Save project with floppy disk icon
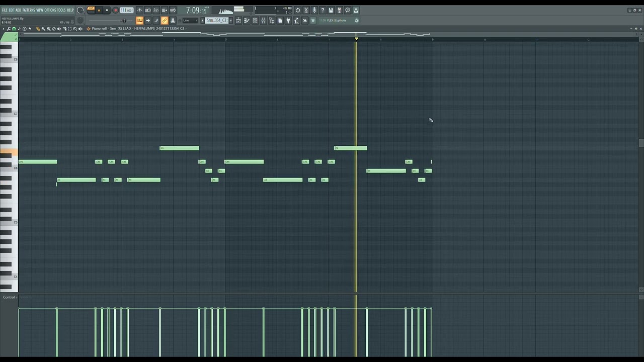The image size is (644, 362). (x=331, y=11)
